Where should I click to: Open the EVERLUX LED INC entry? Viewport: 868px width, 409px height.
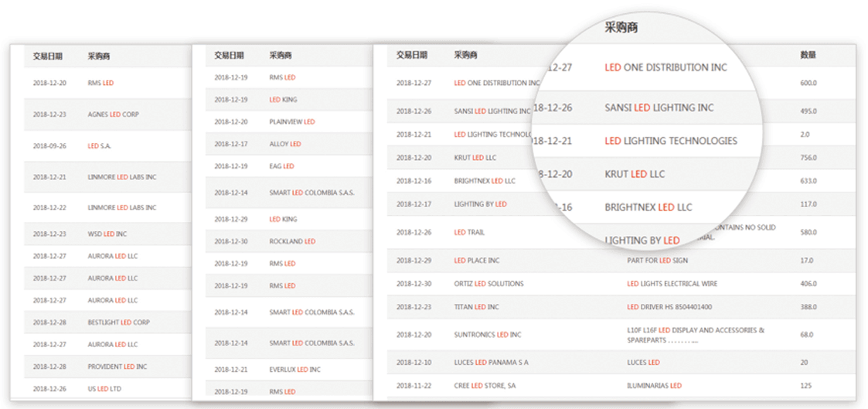[294, 370]
